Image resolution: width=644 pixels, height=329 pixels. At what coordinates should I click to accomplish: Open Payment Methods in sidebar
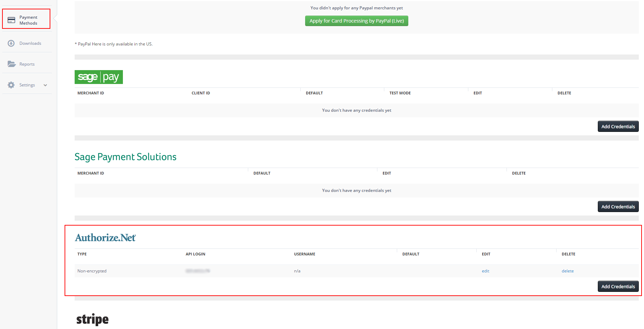click(26, 19)
